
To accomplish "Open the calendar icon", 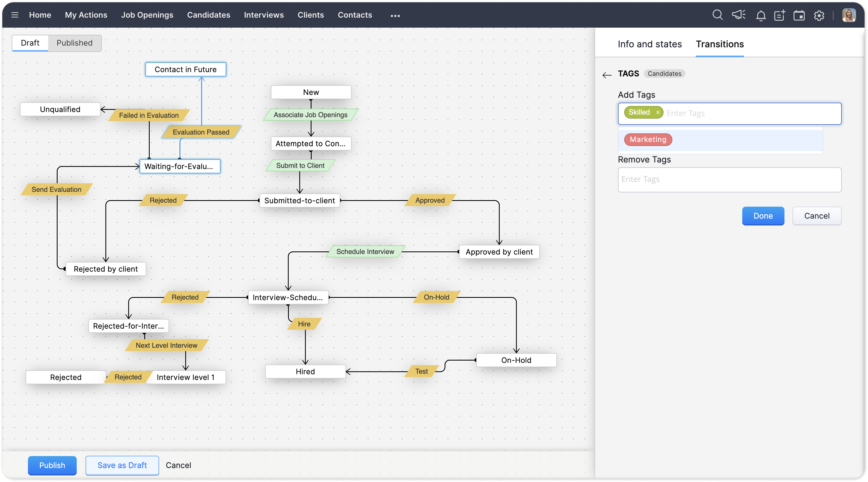I will click(x=799, y=15).
